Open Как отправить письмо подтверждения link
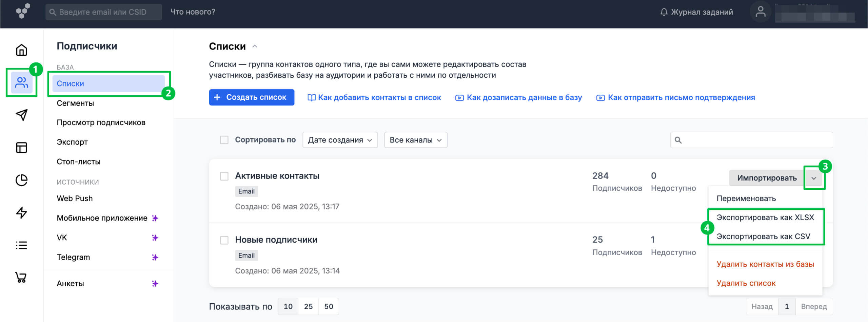The width and height of the screenshot is (868, 322). click(x=682, y=98)
